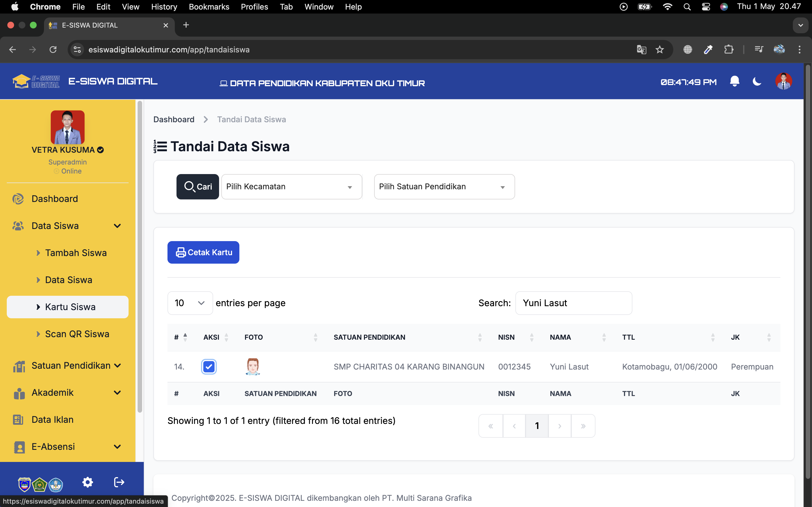812x507 pixels.
Task: Open Pilih Kecamatan dropdown
Action: 291,187
